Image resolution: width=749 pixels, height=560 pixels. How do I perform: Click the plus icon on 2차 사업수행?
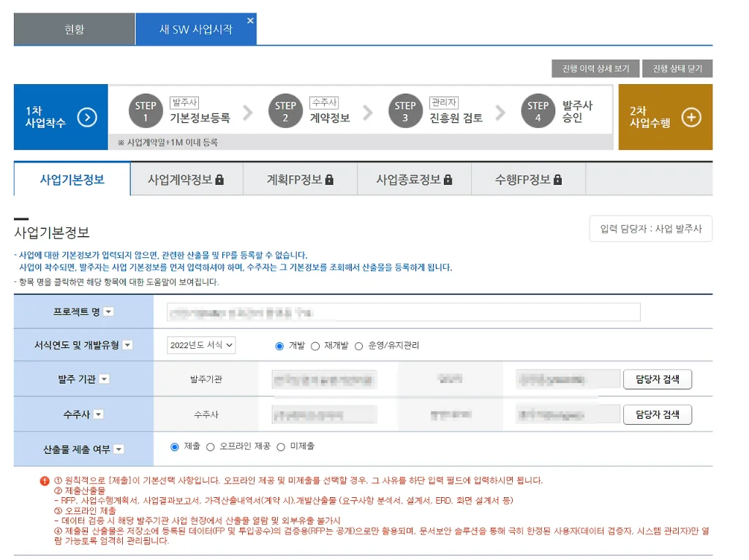pos(691,117)
